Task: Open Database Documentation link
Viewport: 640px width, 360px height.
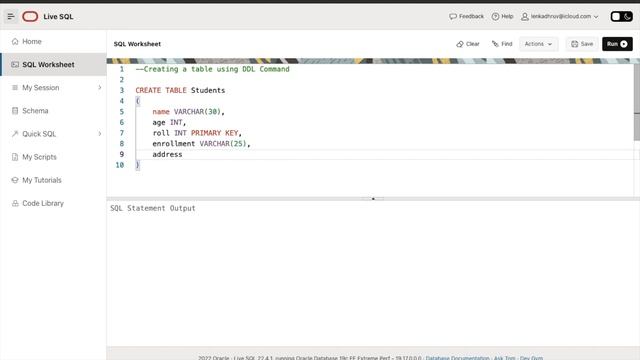Action: click(457, 358)
